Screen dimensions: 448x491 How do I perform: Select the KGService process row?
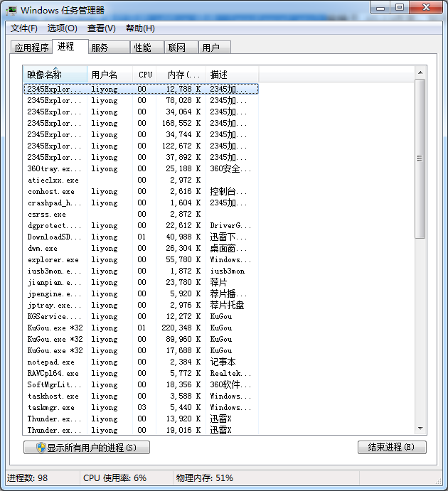[x=141, y=317]
